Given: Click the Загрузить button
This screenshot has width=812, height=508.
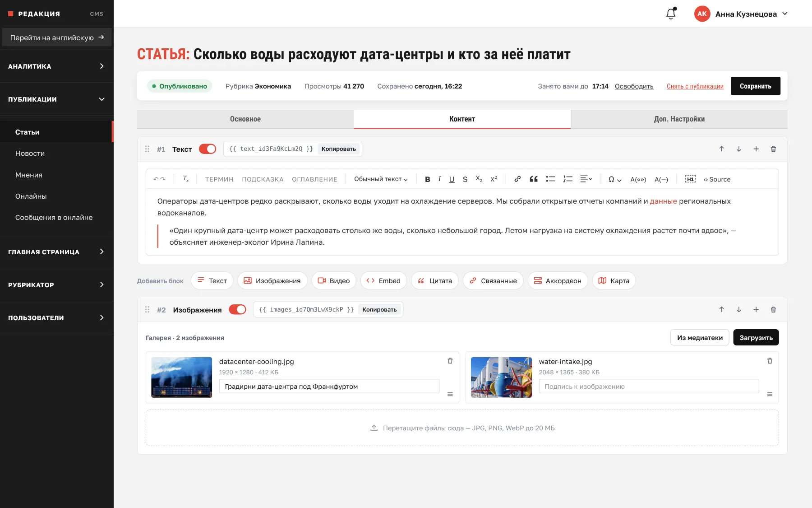Looking at the screenshot, I should (756, 337).
